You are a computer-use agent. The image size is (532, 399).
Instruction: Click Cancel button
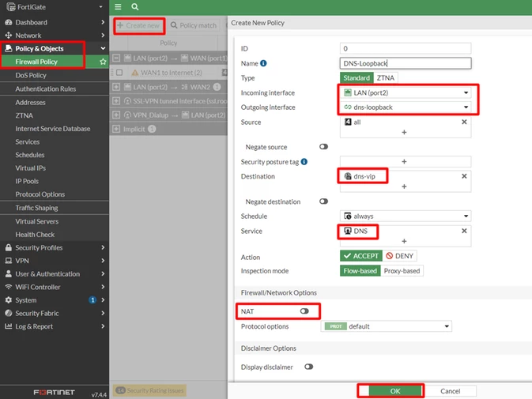click(451, 391)
